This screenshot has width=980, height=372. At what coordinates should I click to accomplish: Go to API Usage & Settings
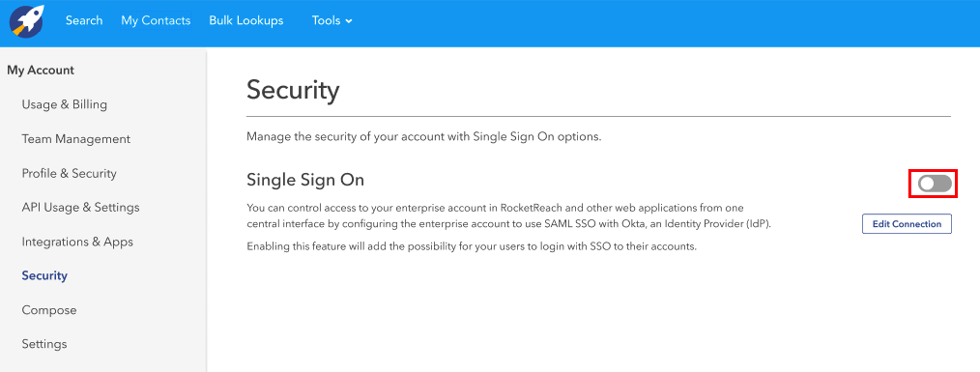[x=80, y=207]
